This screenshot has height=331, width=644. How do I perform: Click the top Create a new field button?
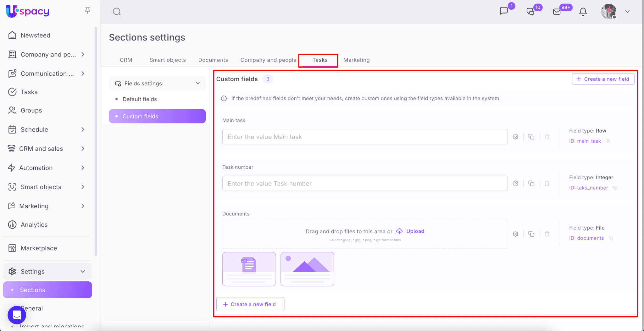603,79
